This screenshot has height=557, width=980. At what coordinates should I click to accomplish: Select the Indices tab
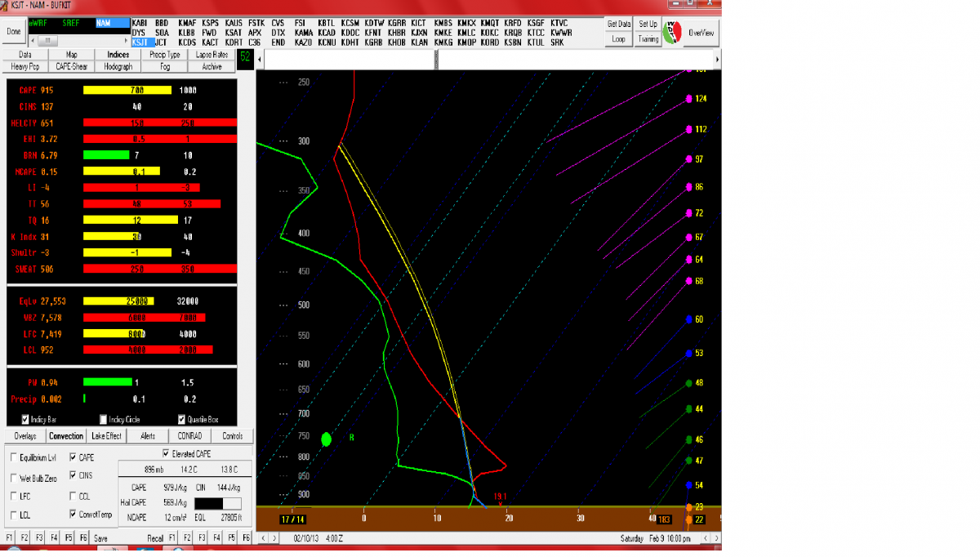tap(118, 55)
